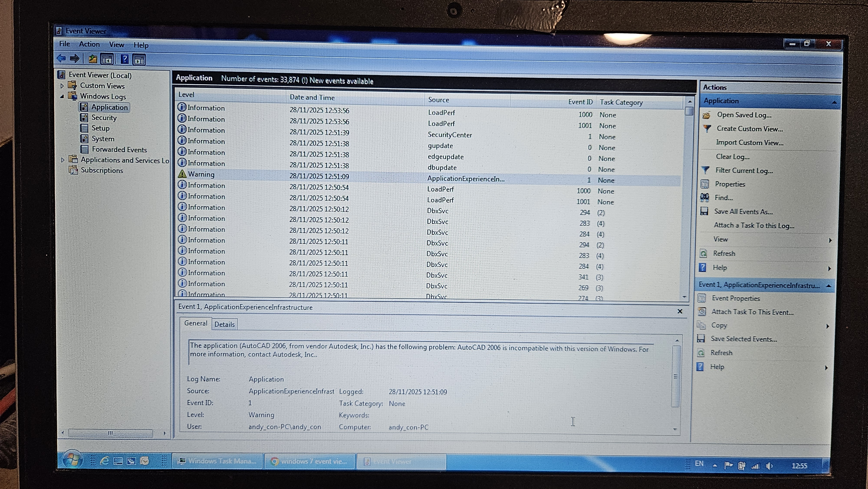Click the Find binoculars icon in Actions

point(705,198)
